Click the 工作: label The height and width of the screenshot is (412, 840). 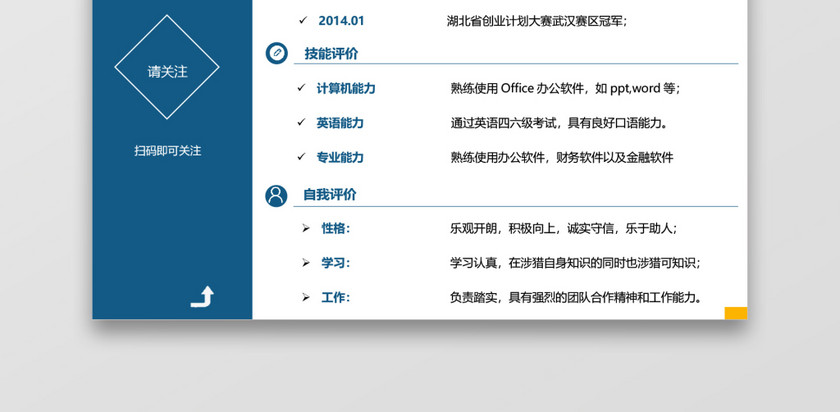tap(335, 297)
